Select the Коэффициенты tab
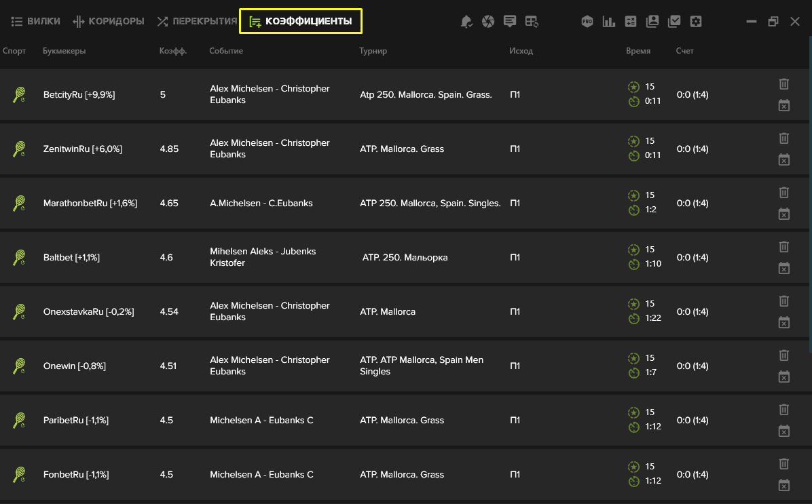The height and width of the screenshot is (504, 812). (x=300, y=21)
